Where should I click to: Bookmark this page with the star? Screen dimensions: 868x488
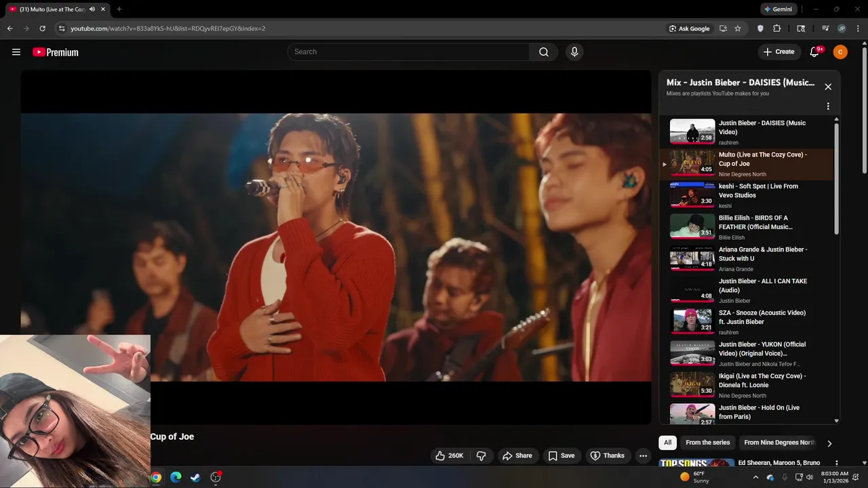pyautogui.click(x=738, y=28)
